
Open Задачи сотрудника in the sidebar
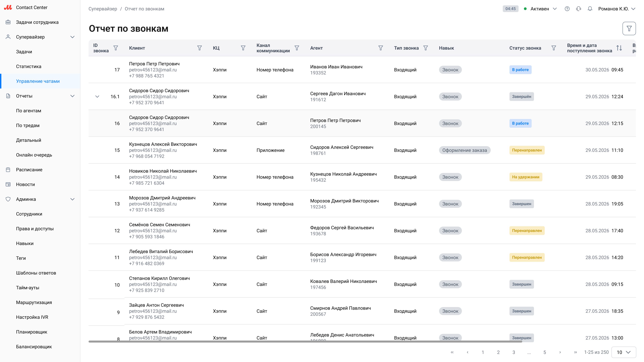coord(37,22)
